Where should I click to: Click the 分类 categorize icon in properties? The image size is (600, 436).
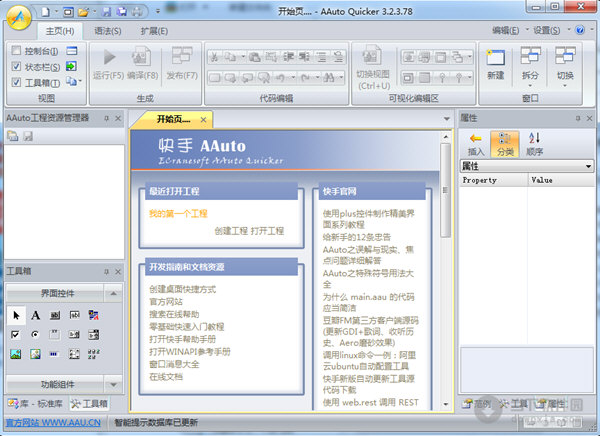pyautogui.click(x=505, y=144)
